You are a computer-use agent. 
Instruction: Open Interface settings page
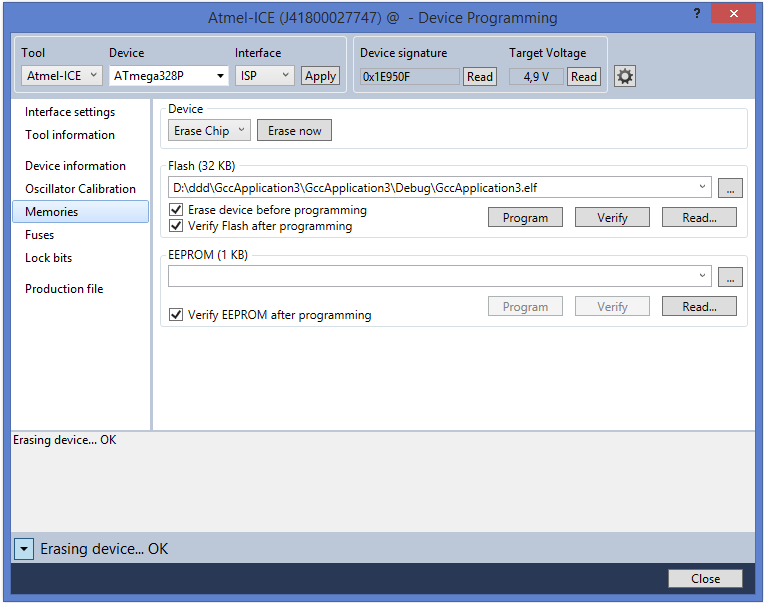70,112
